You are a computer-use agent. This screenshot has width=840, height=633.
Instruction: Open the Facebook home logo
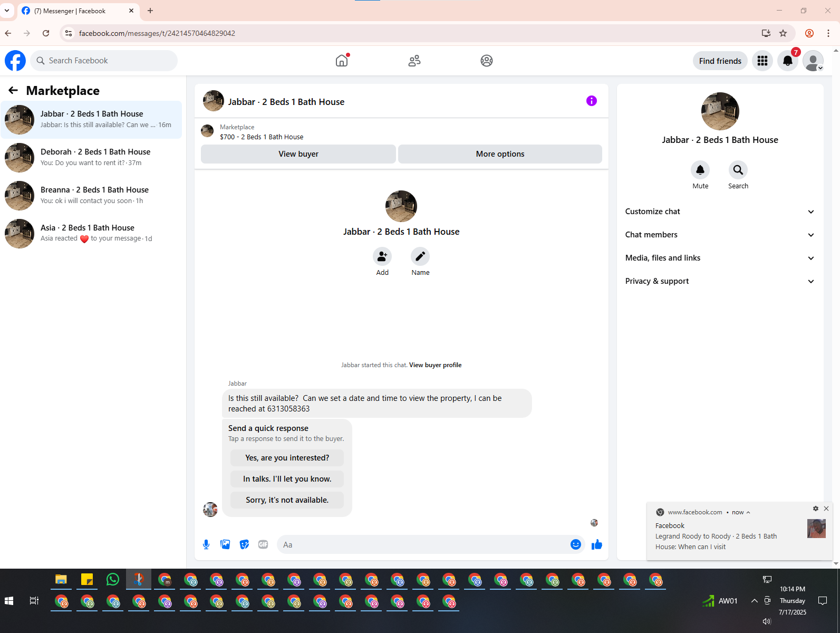[15, 61]
